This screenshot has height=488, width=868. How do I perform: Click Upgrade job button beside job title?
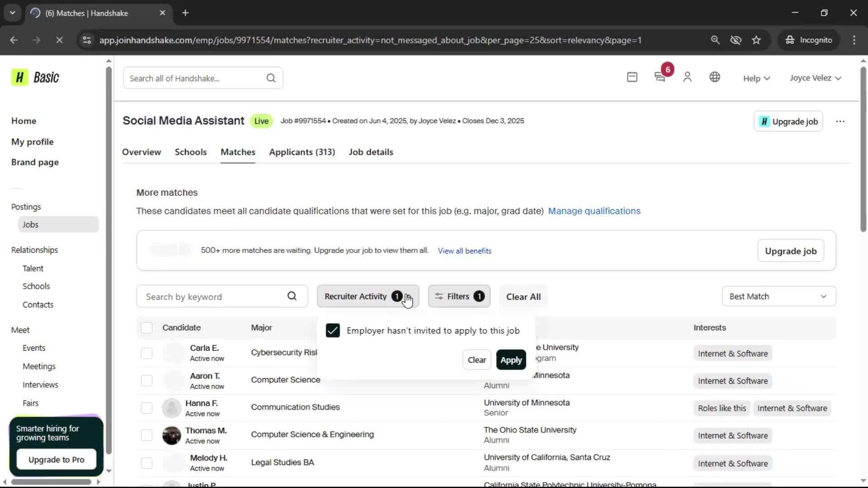pyautogui.click(x=788, y=122)
